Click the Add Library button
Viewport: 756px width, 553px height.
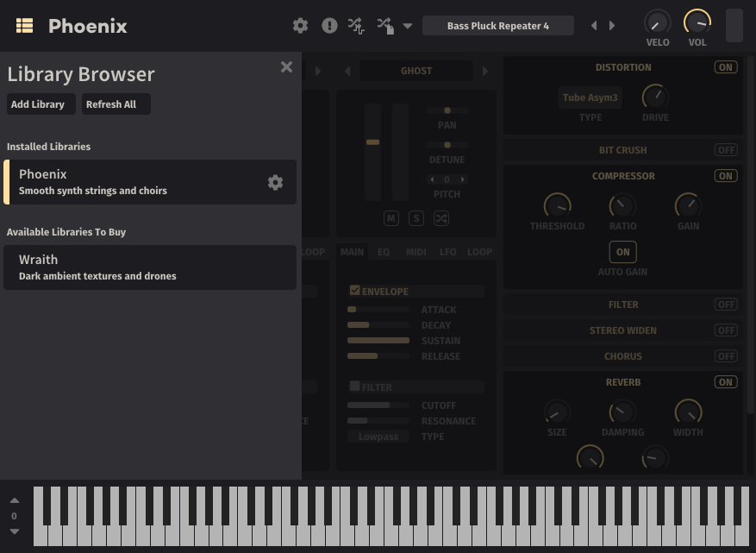(x=41, y=104)
